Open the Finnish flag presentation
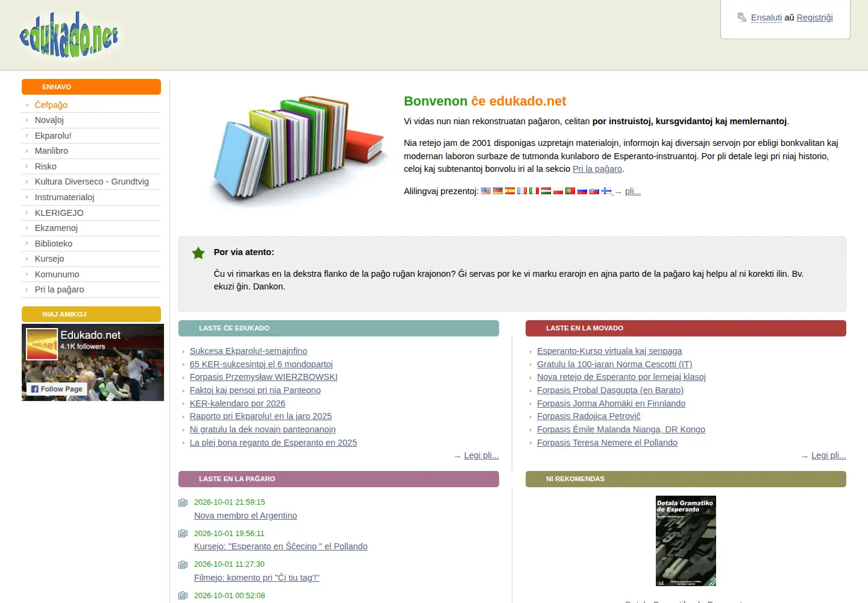Screen dimensions: 868x603 (606, 191)
